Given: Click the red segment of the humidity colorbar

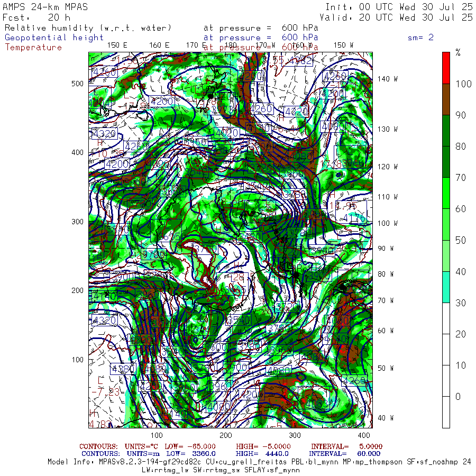Looking at the screenshot, I should [446, 68].
